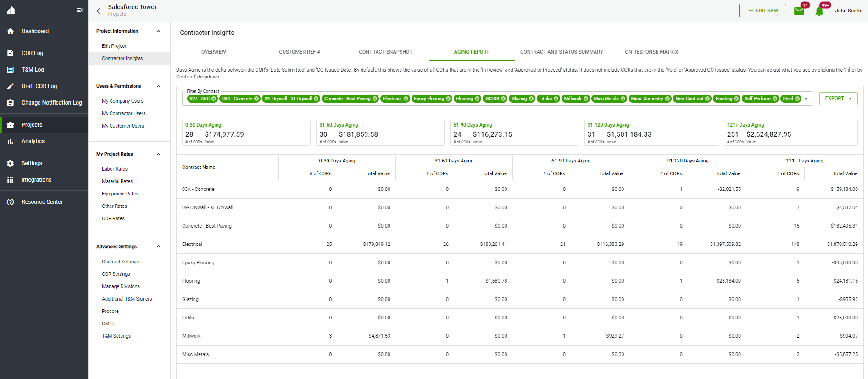Image resolution: width=868 pixels, height=379 pixels.
Task: Remove the 09- Drywall filter chip
Action: pos(316,99)
